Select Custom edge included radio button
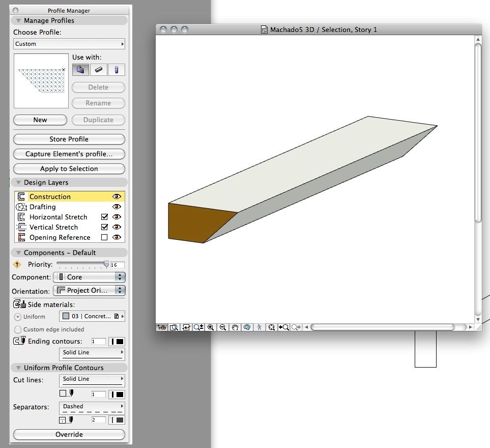Screen dimensions: 490x448 [18, 329]
